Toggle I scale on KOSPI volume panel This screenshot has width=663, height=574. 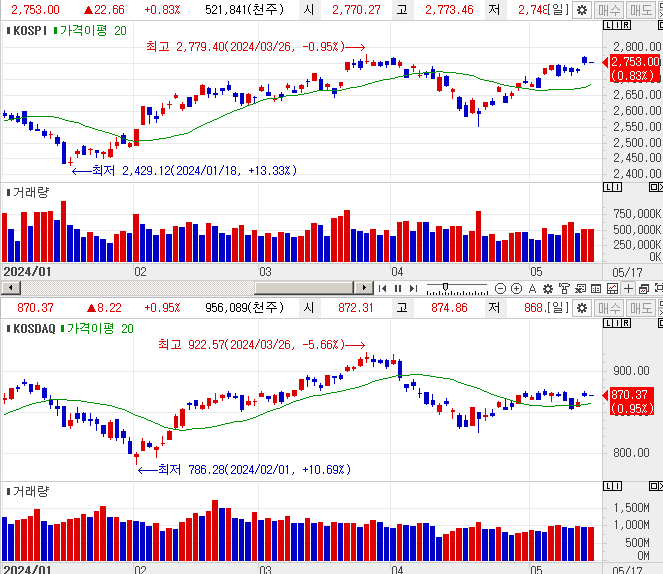click(617, 187)
